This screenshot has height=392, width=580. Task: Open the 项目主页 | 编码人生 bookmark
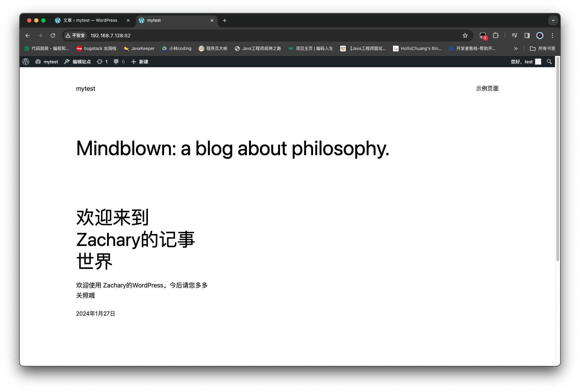(x=310, y=49)
